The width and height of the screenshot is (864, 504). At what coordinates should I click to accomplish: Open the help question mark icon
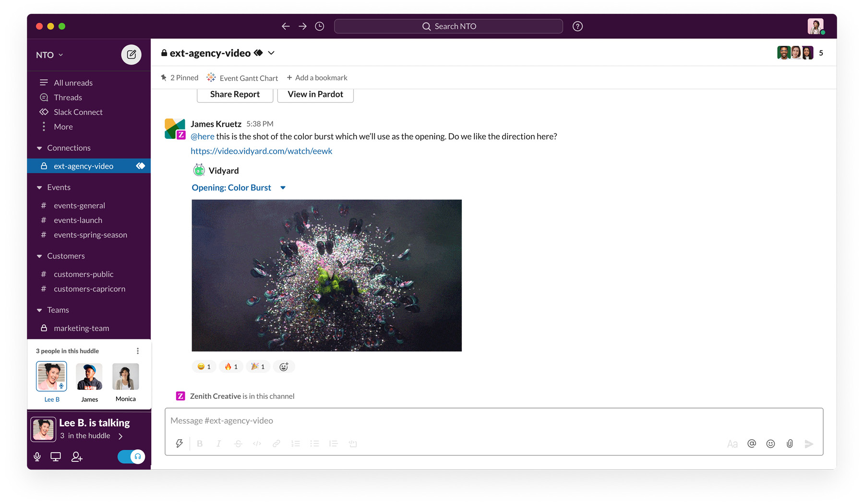(577, 26)
